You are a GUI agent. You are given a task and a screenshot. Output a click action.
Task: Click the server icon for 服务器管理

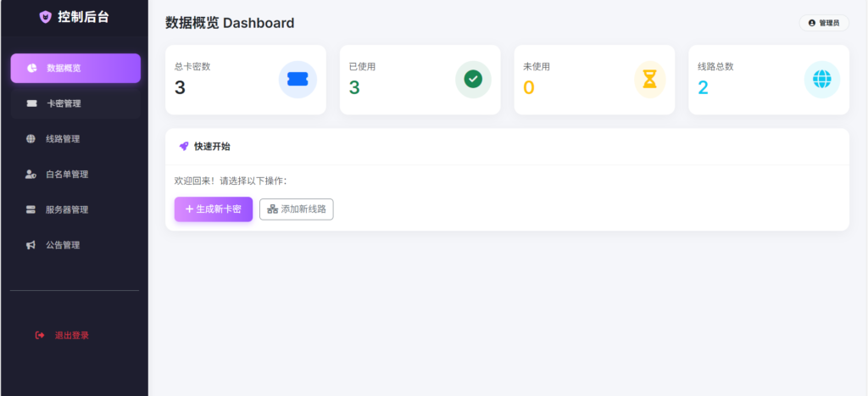(x=31, y=209)
